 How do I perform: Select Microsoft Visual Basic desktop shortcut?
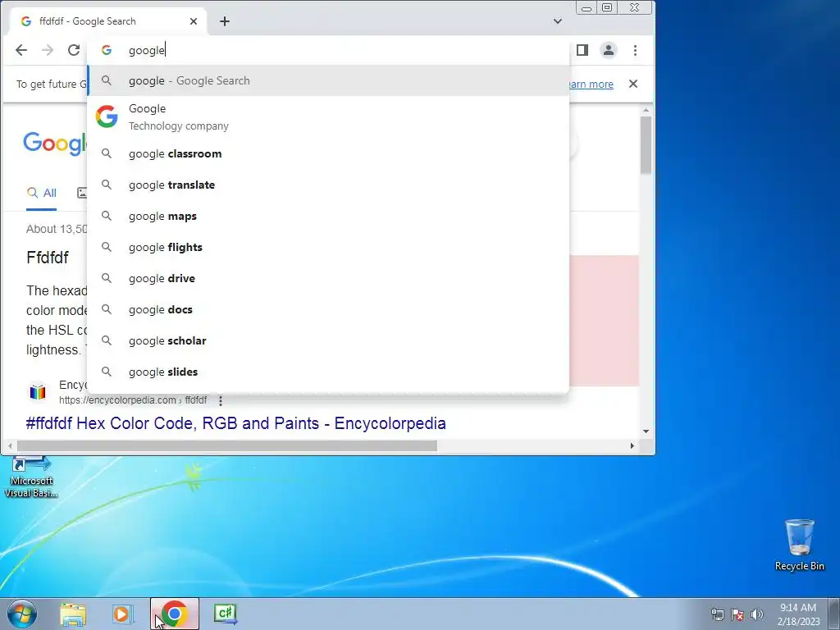(31, 478)
